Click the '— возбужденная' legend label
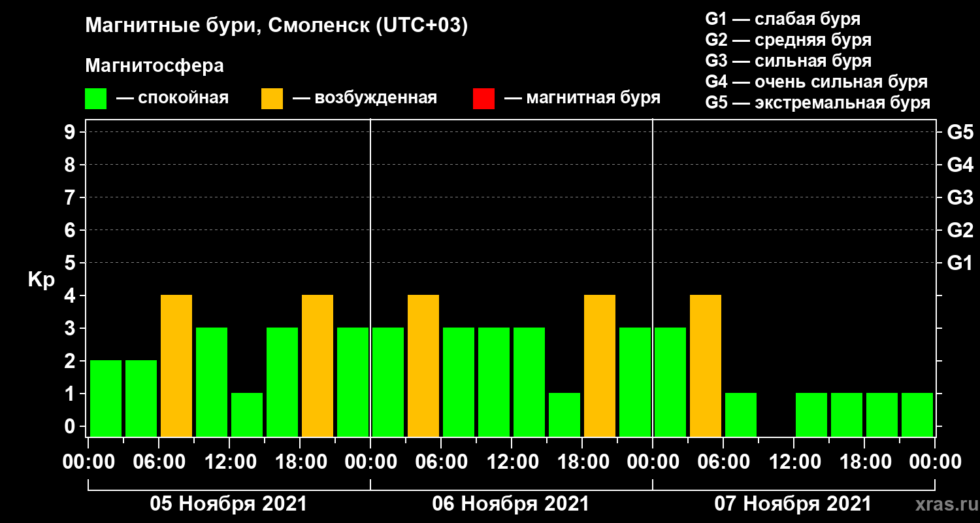Screen dimensions: 980x523 coord(365,99)
